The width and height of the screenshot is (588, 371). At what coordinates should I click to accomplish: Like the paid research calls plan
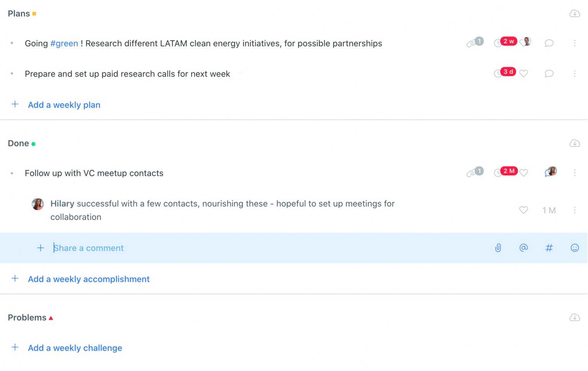[523, 73]
